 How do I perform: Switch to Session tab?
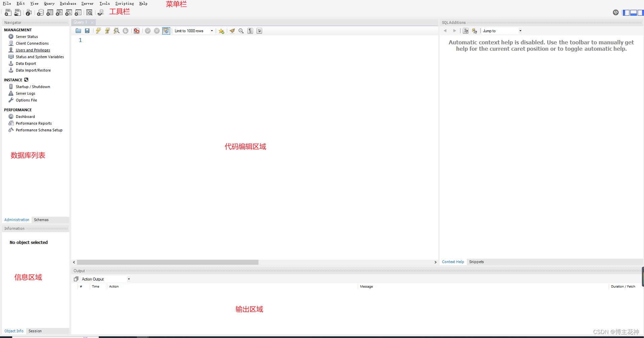35,331
